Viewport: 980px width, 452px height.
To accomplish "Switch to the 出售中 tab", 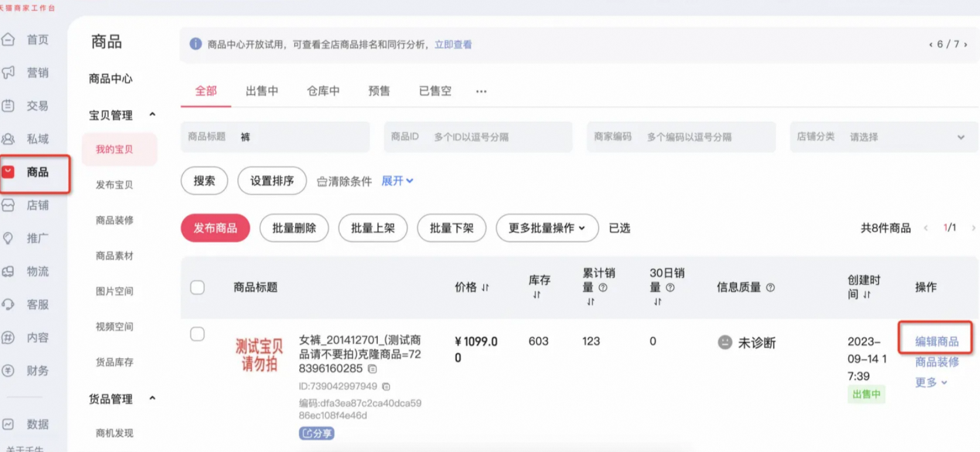I will 262,91.
